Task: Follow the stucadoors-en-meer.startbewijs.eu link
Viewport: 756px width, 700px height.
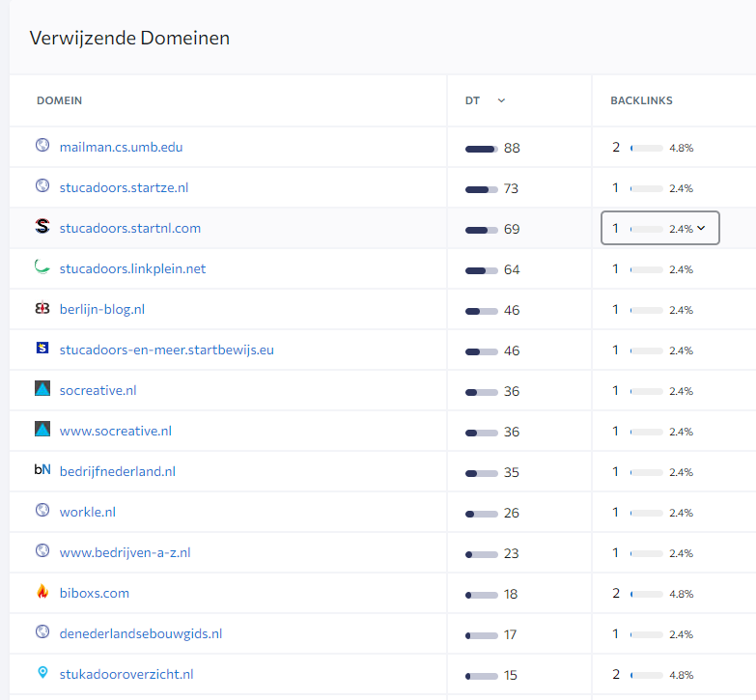Action: (167, 350)
